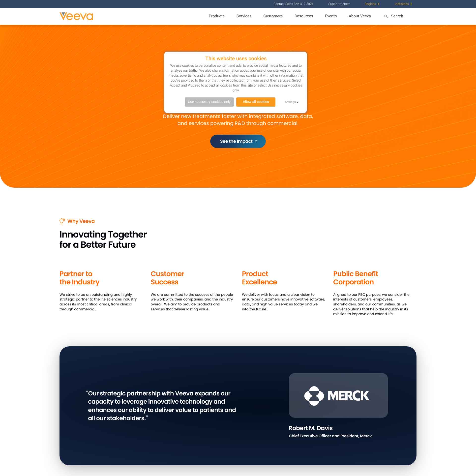Image resolution: width=476 pixels, height=476 pixels.
Task: Click Allow all cookies button
Action: [255, 102]
